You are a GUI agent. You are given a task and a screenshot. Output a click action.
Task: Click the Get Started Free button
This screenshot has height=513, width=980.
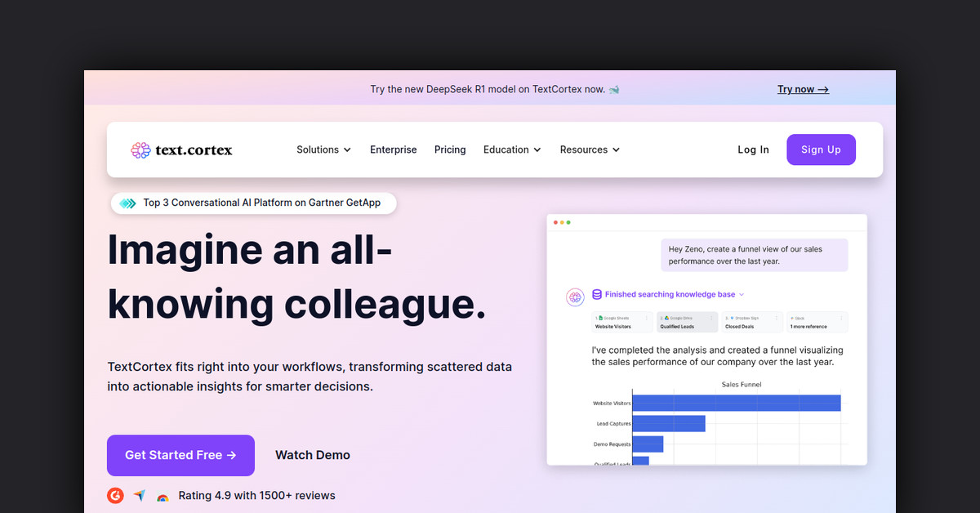point(180,455)
